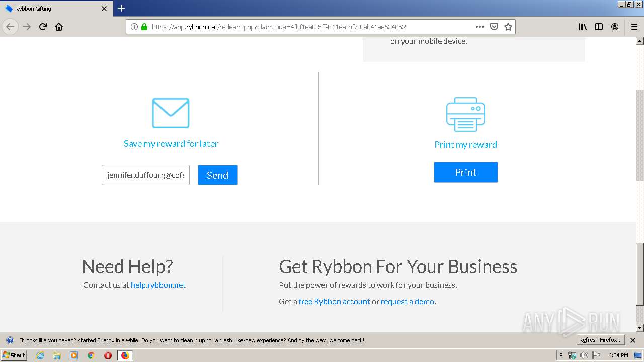The height and width of the screenshot is (362, 644).
Task: Open the Firefox hamburger menu
Action: [634, 27]
